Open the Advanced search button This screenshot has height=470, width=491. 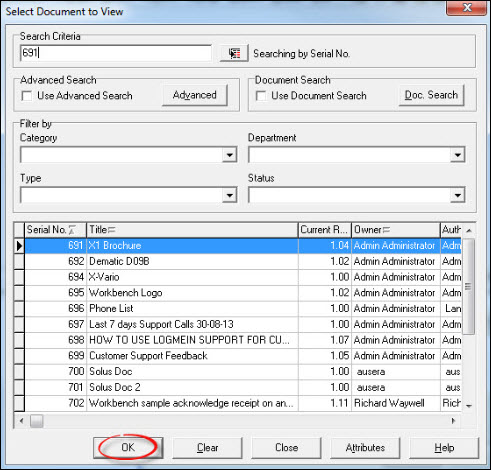pyautogui.click(x=195, y=95)
